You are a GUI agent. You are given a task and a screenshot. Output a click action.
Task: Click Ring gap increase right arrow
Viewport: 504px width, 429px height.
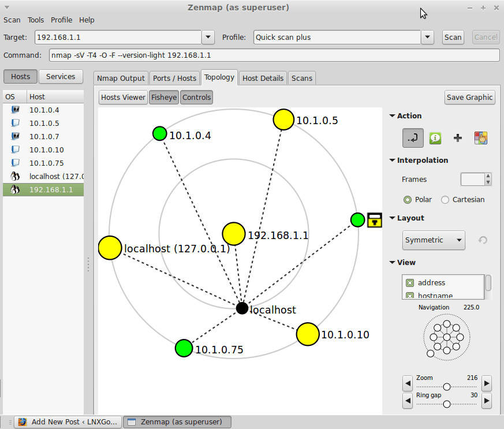click(487, 401)
